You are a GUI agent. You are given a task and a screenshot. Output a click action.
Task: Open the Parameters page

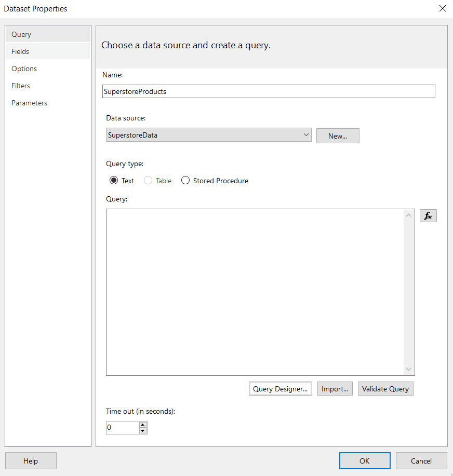point(48,103)
